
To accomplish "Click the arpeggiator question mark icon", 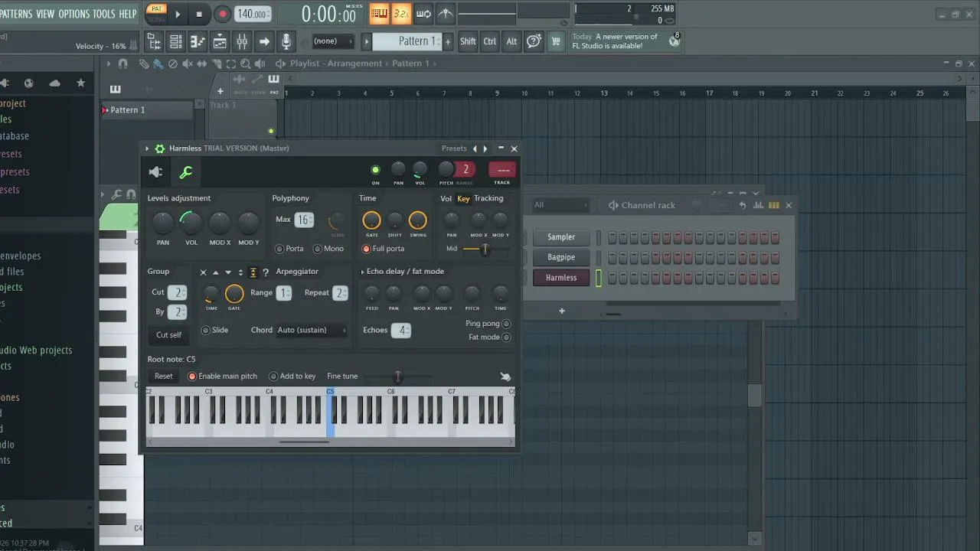I will pos(266,272).
